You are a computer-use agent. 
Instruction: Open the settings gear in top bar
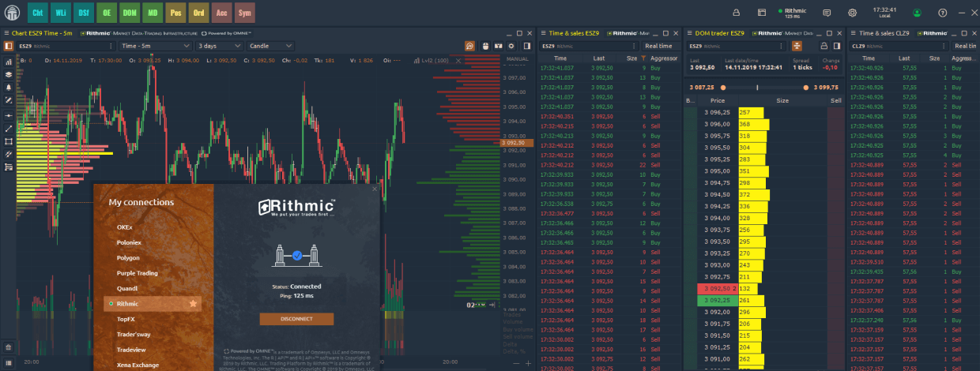pos(852,13)
